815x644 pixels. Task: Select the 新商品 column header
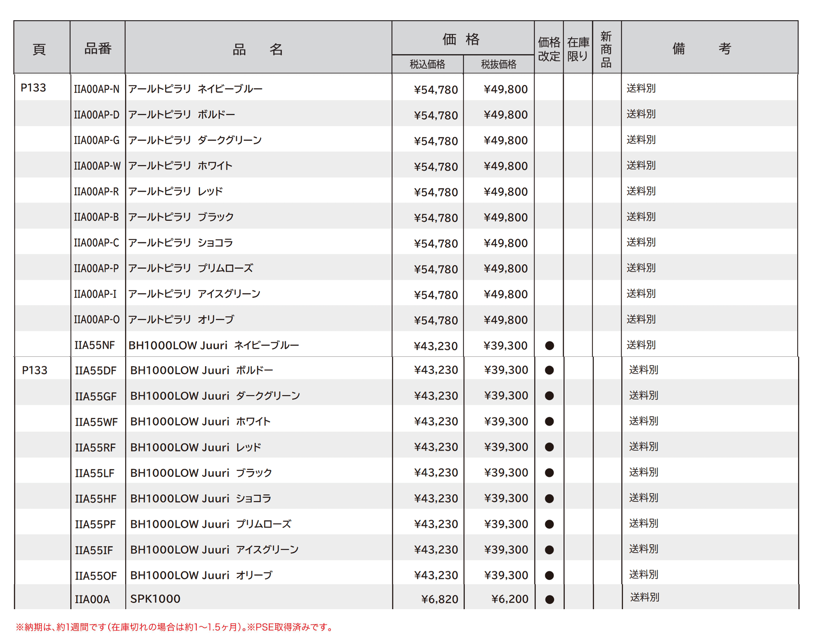[x=606, y=48]
